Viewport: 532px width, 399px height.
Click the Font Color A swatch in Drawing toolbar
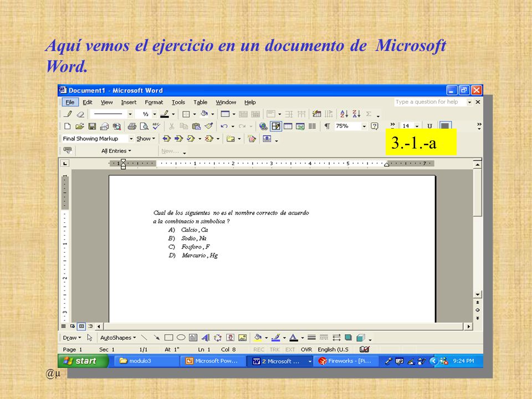(x=294, y=337)
